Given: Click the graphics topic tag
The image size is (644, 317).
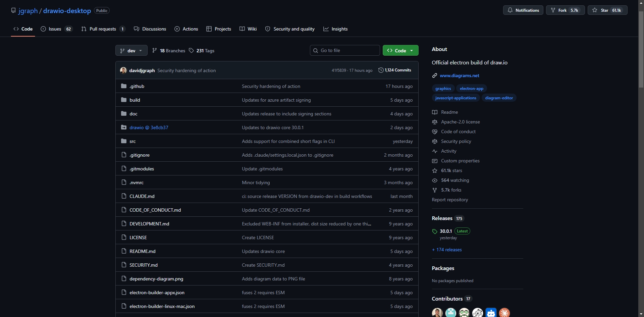Looking at the screenshot, I should 443,89.
